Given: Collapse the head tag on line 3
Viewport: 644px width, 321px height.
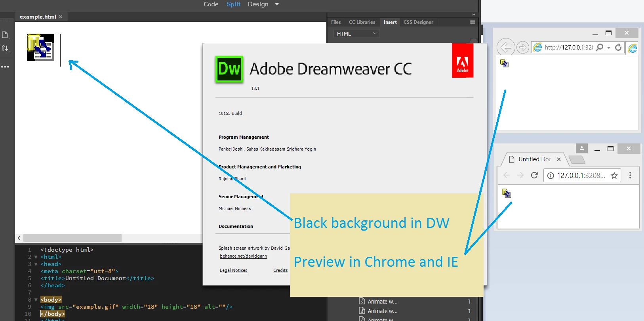Looking at the screenshot, I should [36, 264].
